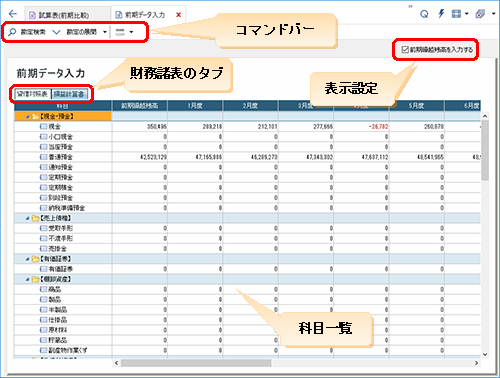
Task: Click the 【現金・預金】 folder icon
Action: pos(35,116)
